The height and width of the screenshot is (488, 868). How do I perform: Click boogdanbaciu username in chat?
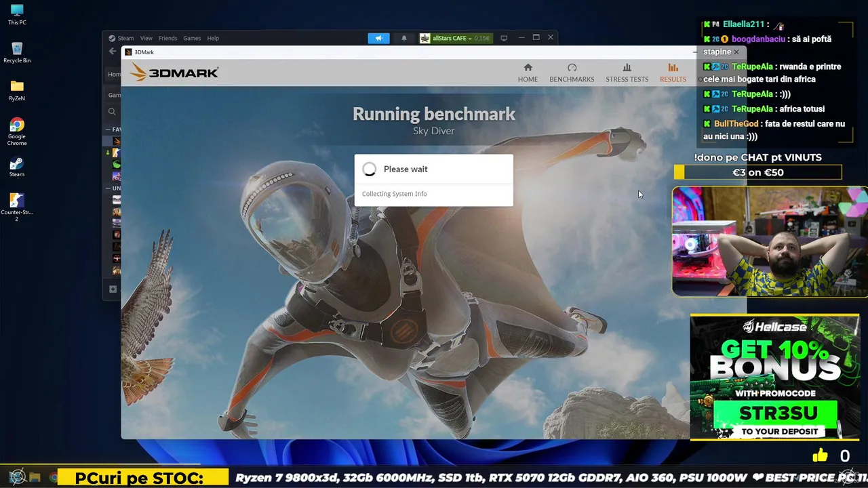tap(759, 39)
